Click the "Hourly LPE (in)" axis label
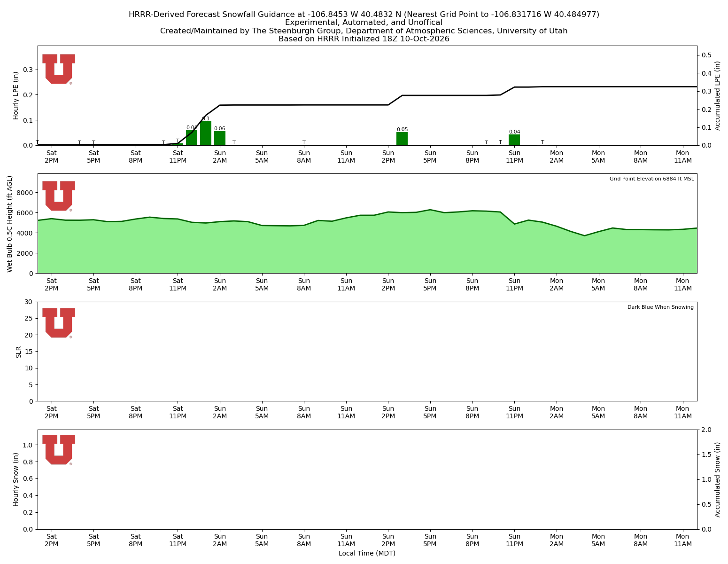 pos(16,95)
